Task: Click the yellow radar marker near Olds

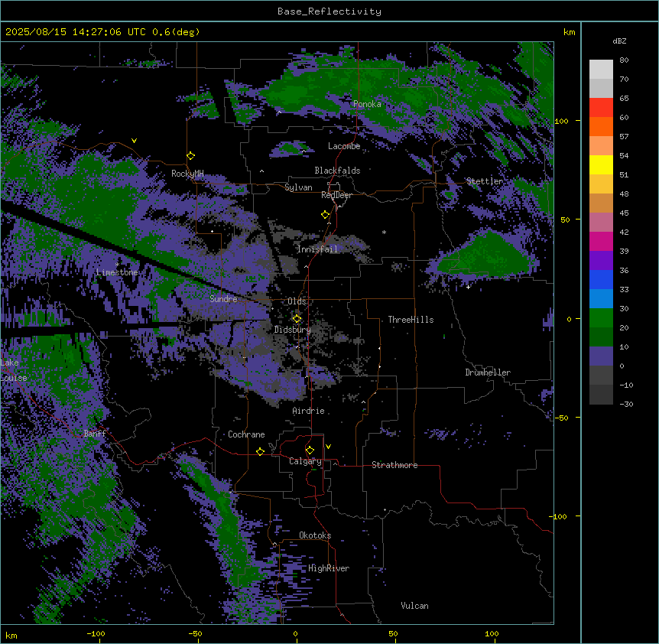Action: 297,319
